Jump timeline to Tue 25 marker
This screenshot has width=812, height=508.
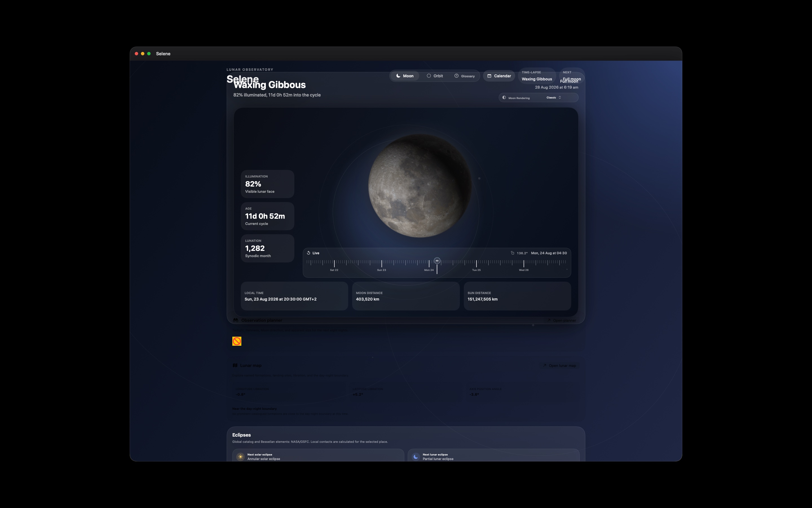tap(476, 270)
